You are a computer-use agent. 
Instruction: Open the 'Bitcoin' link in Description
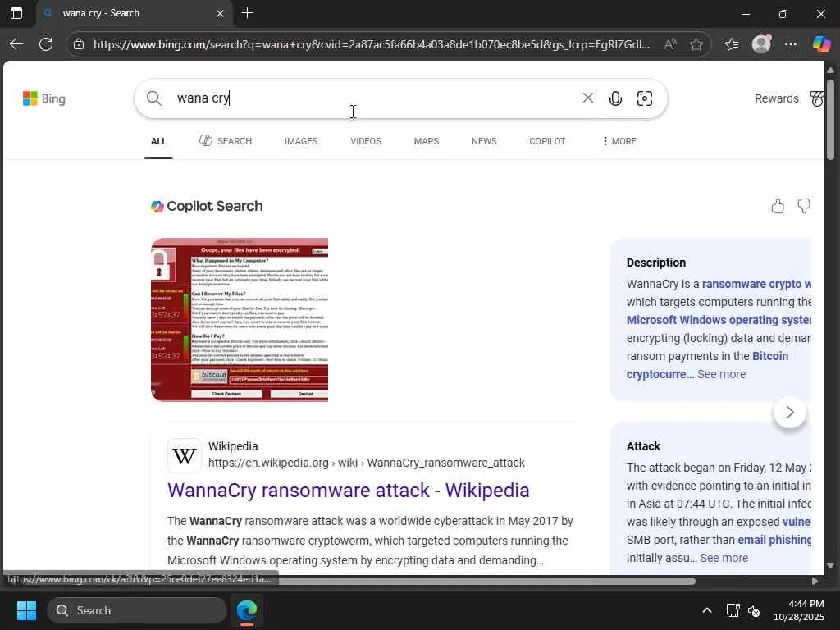pyautogui.click(x=770, y=356)
